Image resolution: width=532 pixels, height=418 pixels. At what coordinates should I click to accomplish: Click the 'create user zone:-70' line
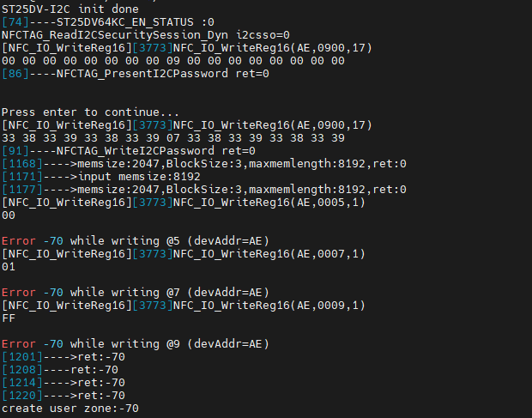click(x=70, y=409)
